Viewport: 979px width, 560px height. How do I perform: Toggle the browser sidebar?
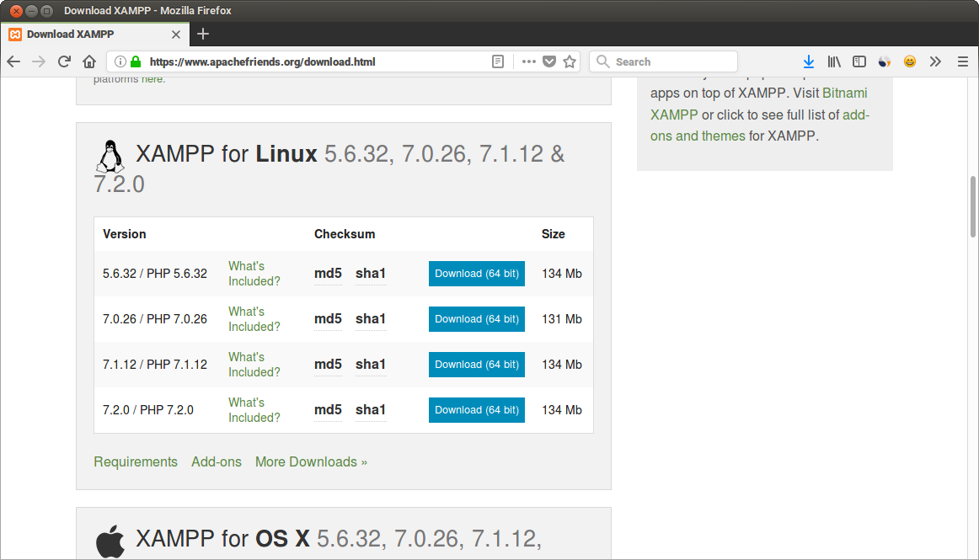pyautogui.click(x=859, y=61)
